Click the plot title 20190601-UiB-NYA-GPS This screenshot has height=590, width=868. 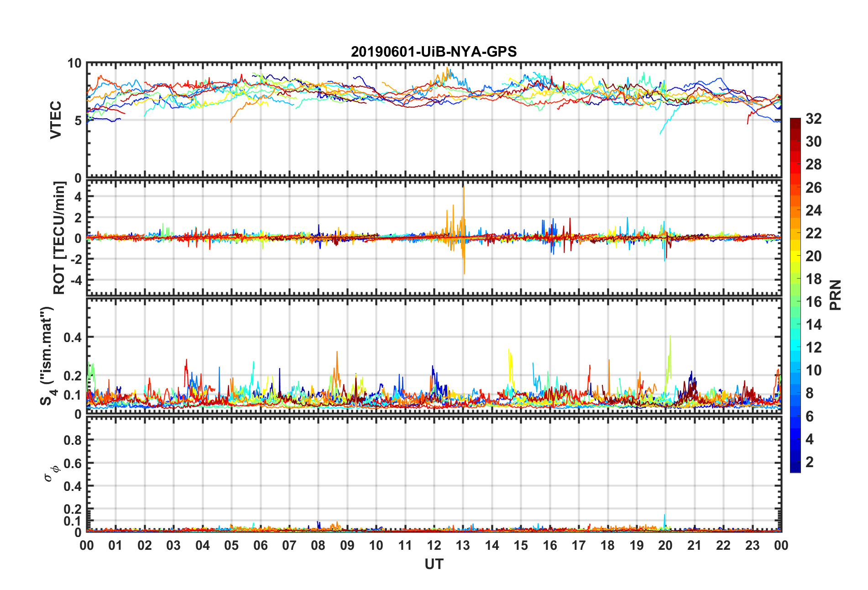[x=434, y=52]
